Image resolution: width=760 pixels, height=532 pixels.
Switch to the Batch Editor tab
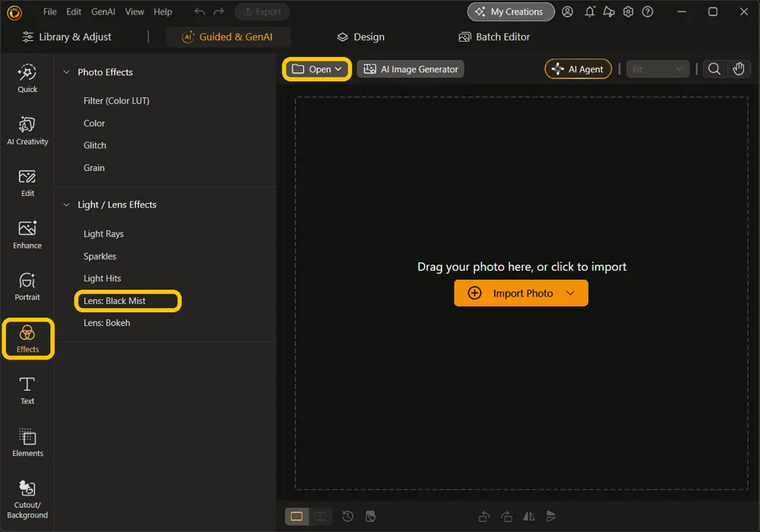point(494,36)
